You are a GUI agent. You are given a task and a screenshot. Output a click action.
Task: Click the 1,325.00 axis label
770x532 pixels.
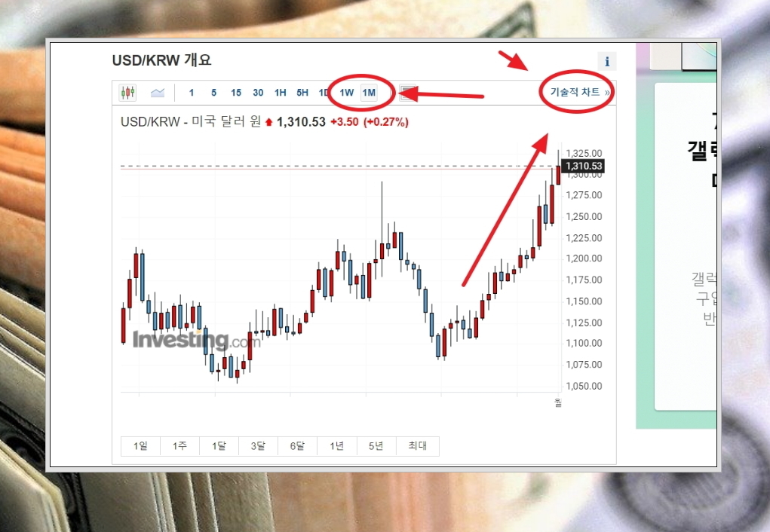(x=584, y=153)
